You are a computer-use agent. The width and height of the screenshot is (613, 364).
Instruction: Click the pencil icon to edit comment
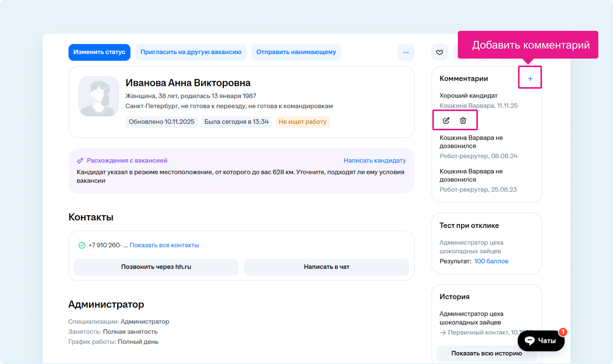click(446, 121)
